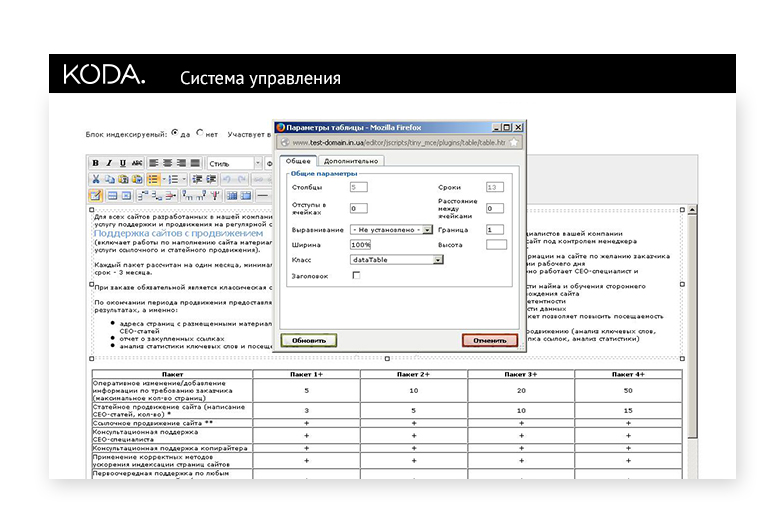Viewport: 782px width, 526px height.
Task: Insert horizontal rule icon
Action: (x=263, y=195)
